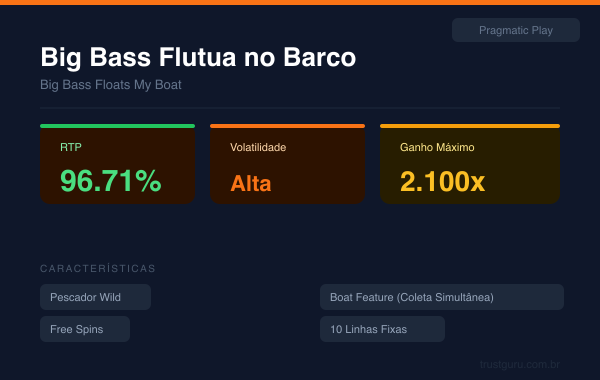Viewport: 600px width, 380px height.
Task: Click the 96.71% RTP value
Action: (x=111, y=181)
